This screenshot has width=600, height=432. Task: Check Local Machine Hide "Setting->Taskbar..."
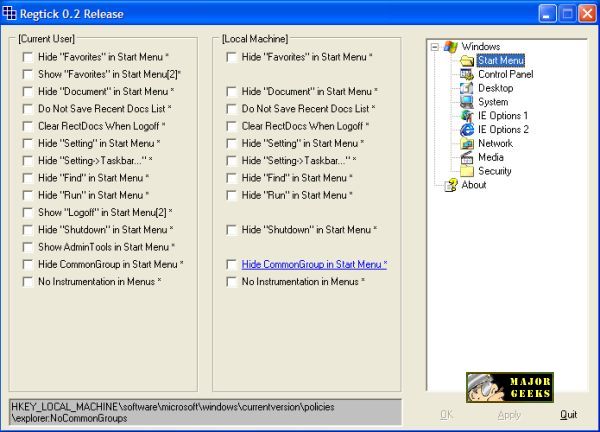point(231,161)
